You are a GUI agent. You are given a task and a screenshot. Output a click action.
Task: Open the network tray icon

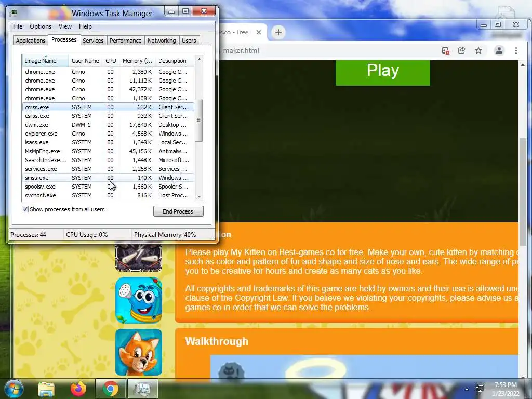[480, 389]
